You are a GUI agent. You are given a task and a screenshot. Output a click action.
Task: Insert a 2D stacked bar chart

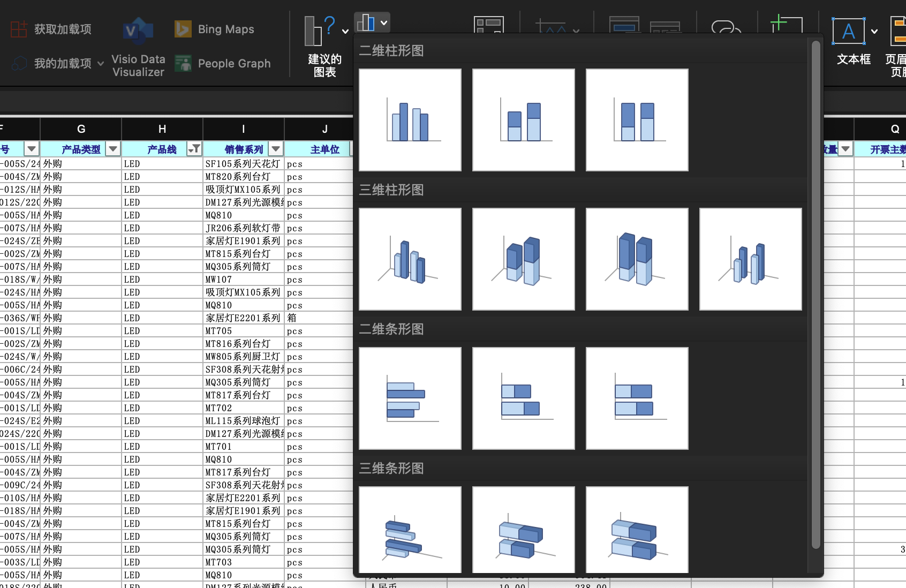[x=524, y=398]
